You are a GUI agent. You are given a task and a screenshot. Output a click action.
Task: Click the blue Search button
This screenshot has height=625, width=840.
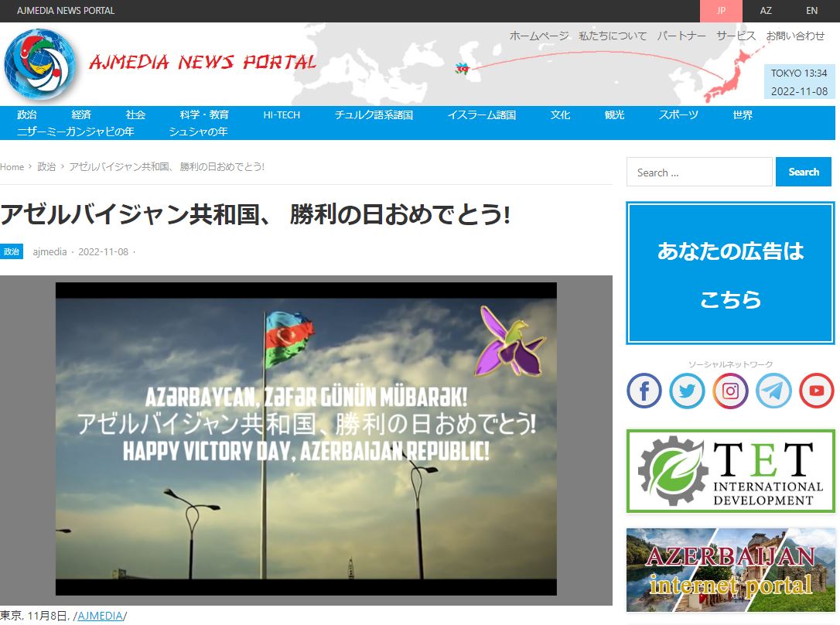pos(804,172)
